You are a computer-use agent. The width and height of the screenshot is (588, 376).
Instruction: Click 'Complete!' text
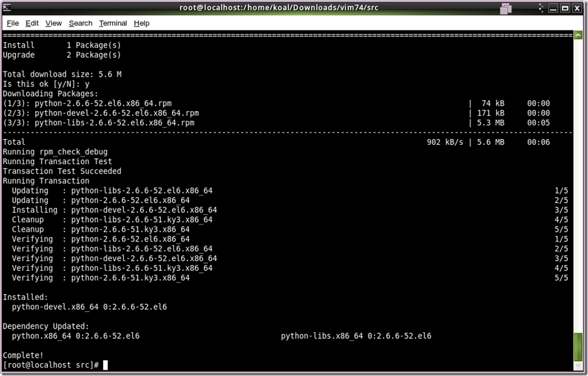coord(23,355)
